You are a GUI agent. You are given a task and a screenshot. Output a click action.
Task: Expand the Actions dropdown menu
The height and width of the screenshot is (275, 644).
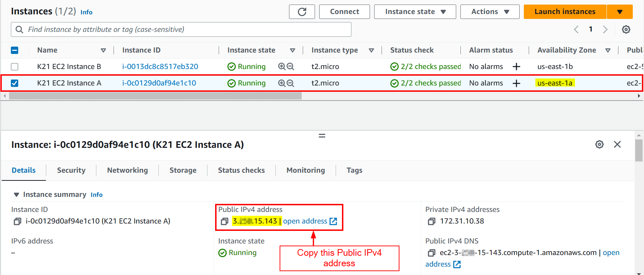coord(489,12)
